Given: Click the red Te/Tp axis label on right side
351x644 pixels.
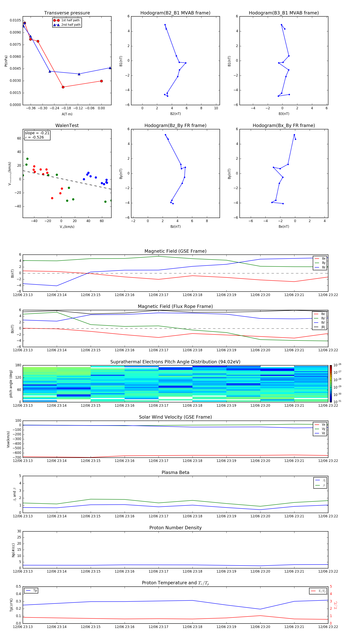Looking at the screenshot, I should (x=336, y=605).
